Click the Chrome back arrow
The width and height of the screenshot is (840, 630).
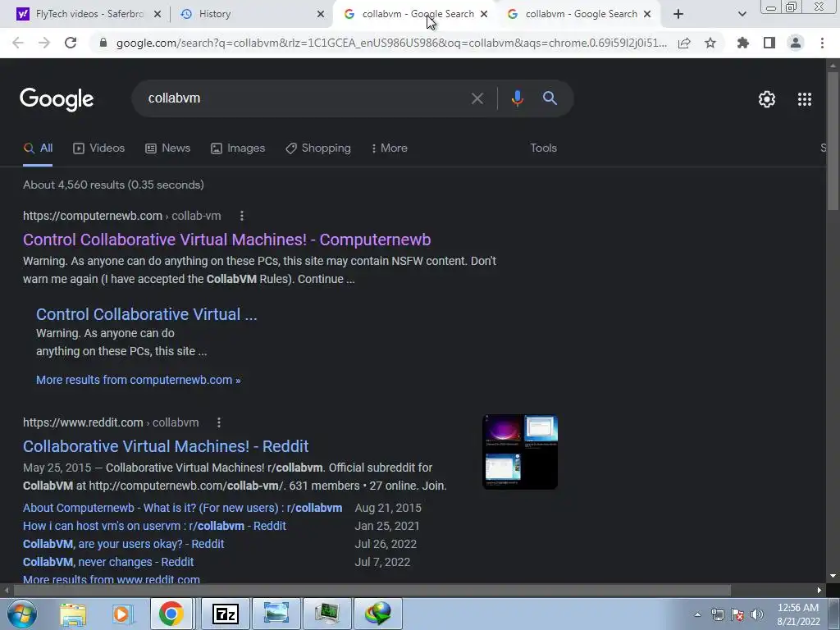coord(18,43)
